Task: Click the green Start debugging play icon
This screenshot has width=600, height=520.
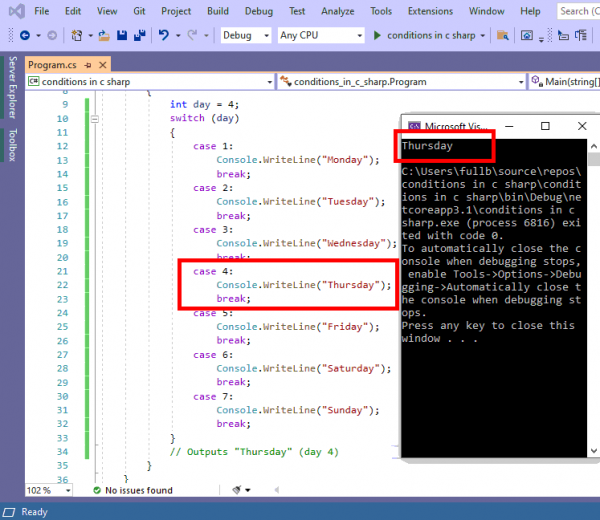Action: point(377,35)
